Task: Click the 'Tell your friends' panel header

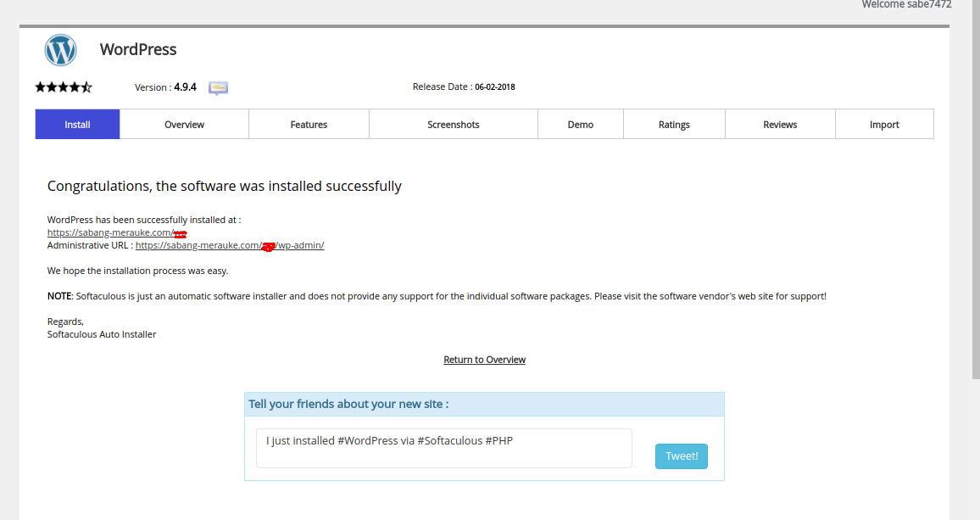Action: [x=484, y=404]
